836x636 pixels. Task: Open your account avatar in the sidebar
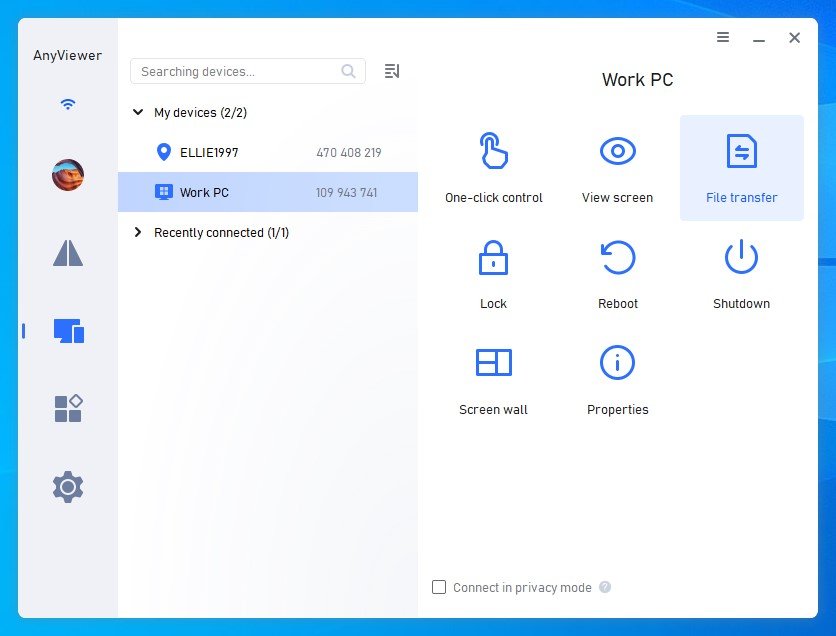pos(66,174)
